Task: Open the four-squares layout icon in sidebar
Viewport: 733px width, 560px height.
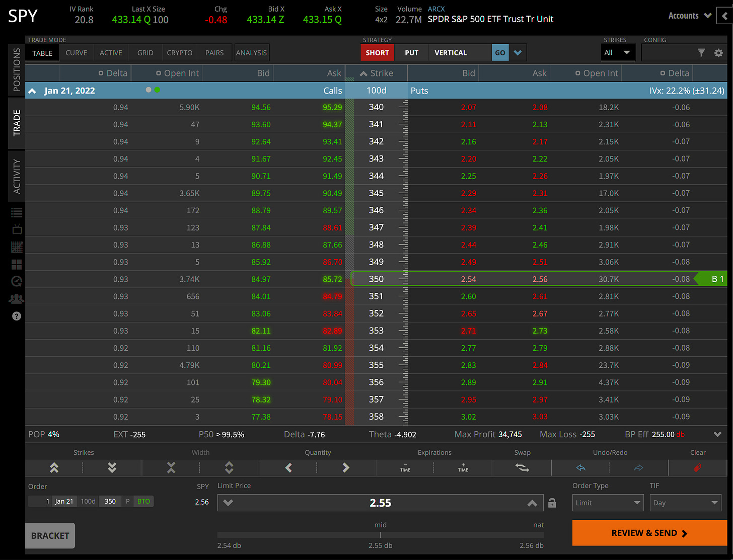Action: pyautogui.click(x=17, y=264)
